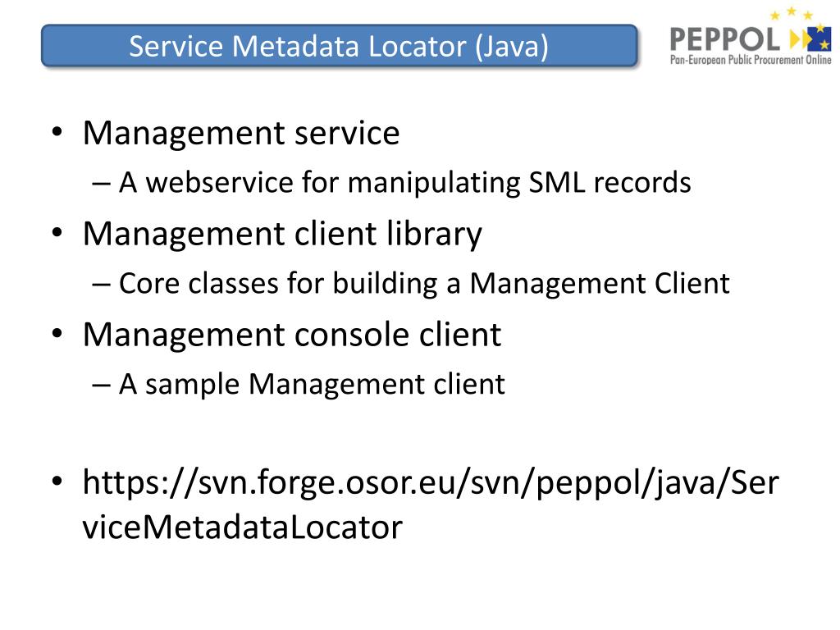Select the webservice for manipulating SML records line
The width and height of the screenshot is (840, 630).
[405, 183]
